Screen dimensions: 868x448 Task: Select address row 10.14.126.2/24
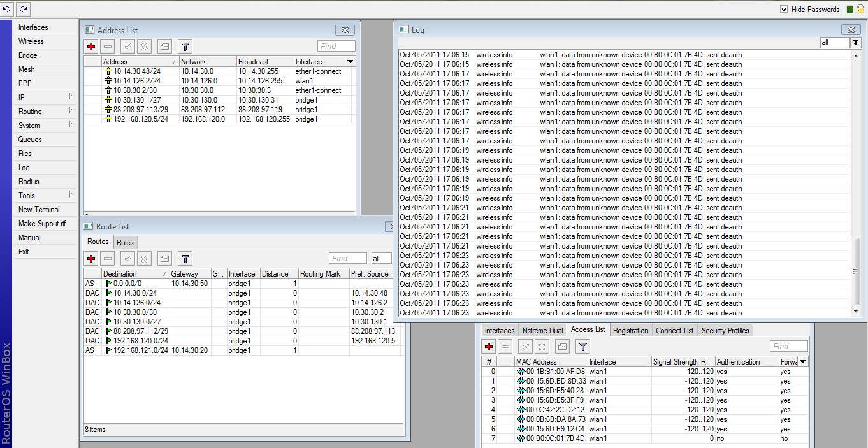pos(220,81)
